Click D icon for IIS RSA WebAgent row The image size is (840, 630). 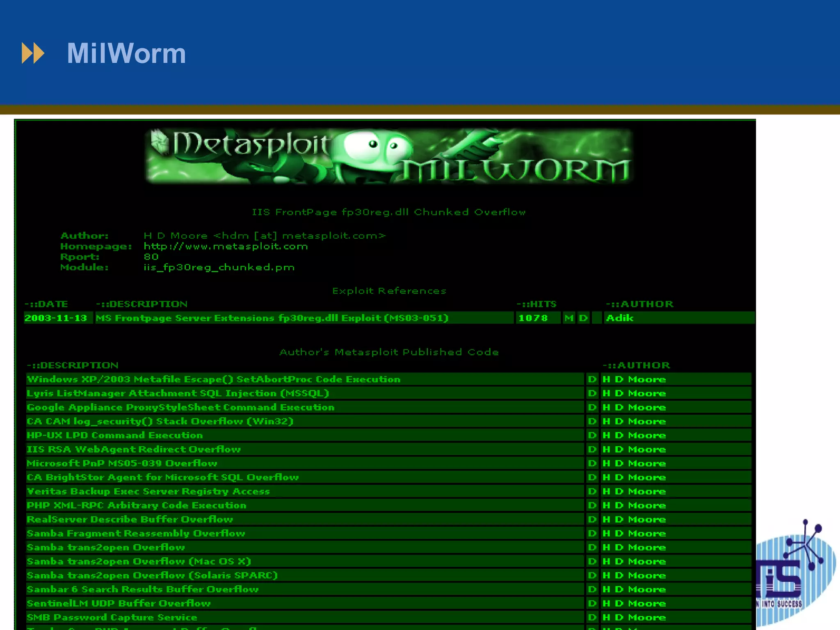pyautogui.click(x=592, y=449)
